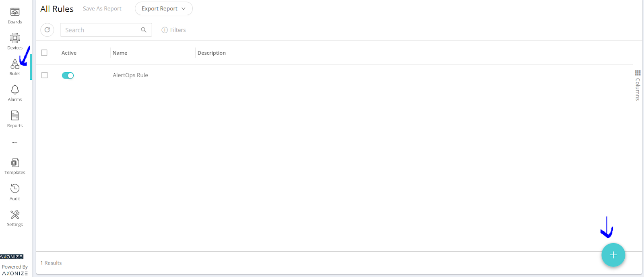Click Save As Report
This screenshot has height=277, width=644.
(x=102, y=8)
